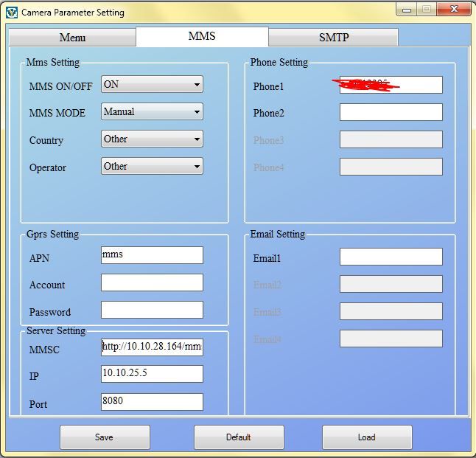476x458 pixels.
Task: Open the SMTP tab
Action: [x=333, y=38]
